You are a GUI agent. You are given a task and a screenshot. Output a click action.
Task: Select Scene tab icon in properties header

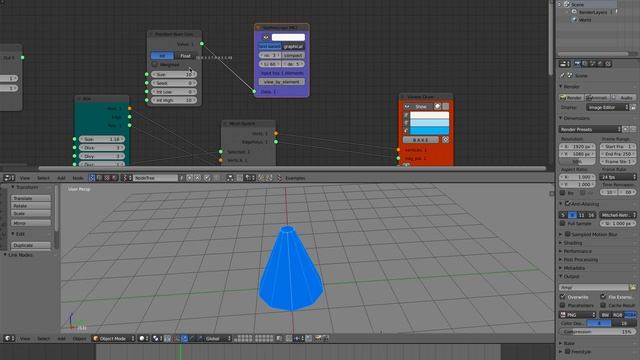593,64
